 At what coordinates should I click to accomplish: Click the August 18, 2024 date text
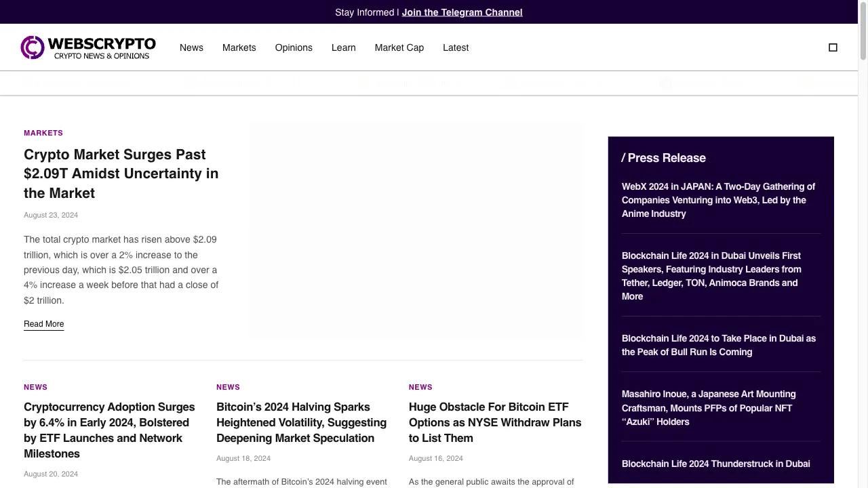click(x=243, y=458)
